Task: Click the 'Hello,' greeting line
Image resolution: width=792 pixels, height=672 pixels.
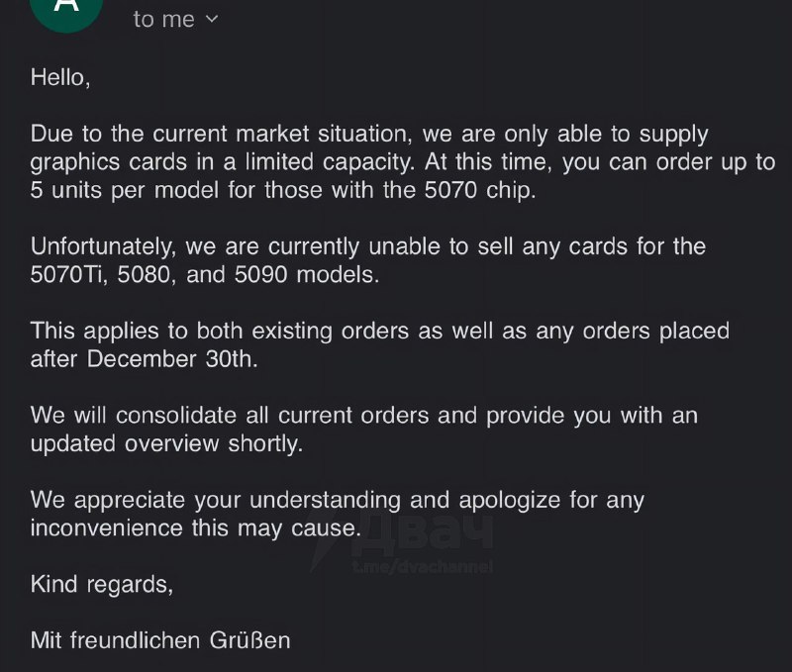Action: point(60,76)
